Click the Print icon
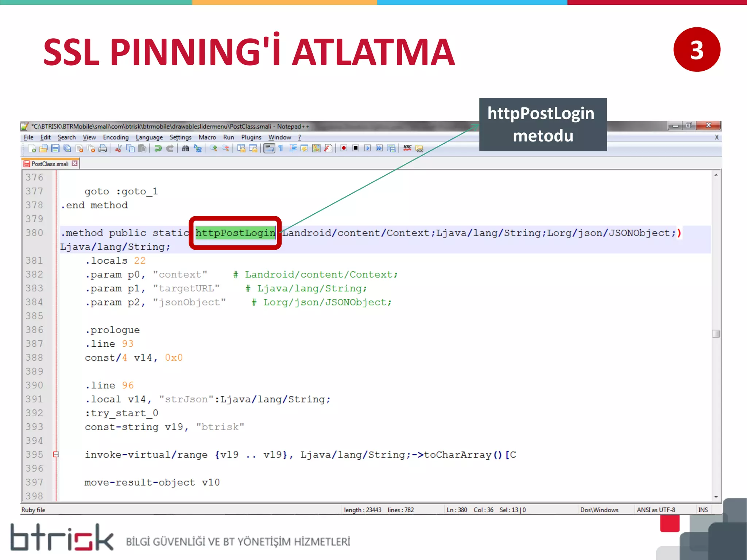The height and width of the screenshot is (560, 747). pos(103,148)
